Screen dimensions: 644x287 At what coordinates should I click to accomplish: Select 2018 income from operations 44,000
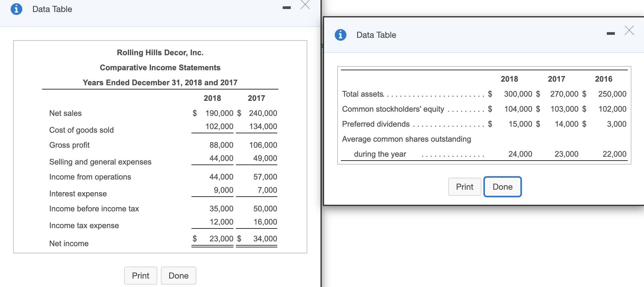(x=221, y=177)
